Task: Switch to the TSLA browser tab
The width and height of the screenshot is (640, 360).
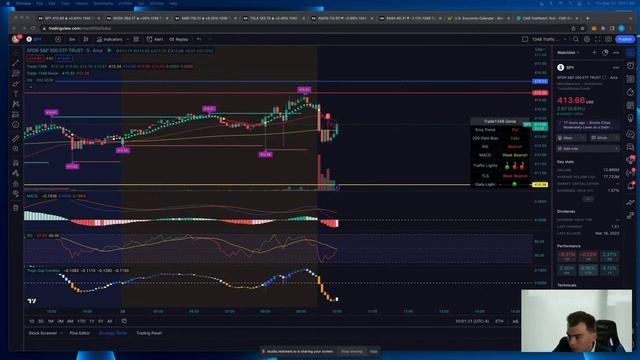Action: (x=273, y=18)
